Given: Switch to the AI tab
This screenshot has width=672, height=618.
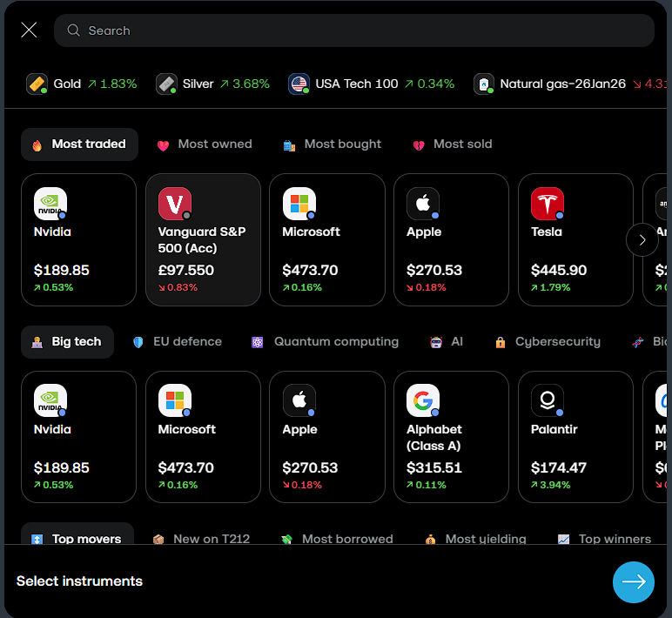Looking at the screenshot, I should click(447, 342).
